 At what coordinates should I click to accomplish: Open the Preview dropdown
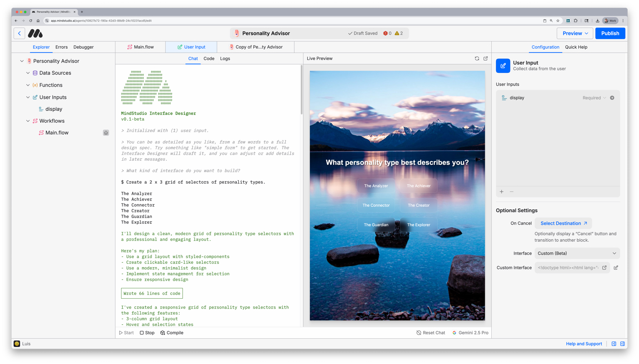click(575, 33)
